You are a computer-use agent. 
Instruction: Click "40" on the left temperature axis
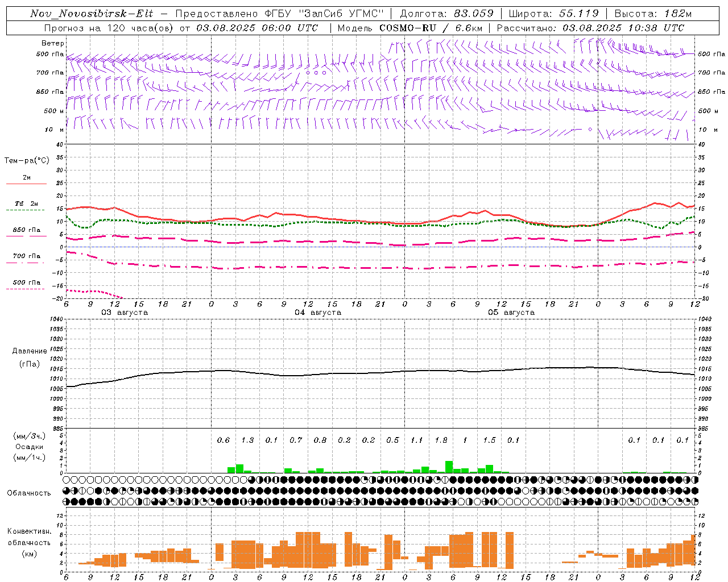point(59,145)
